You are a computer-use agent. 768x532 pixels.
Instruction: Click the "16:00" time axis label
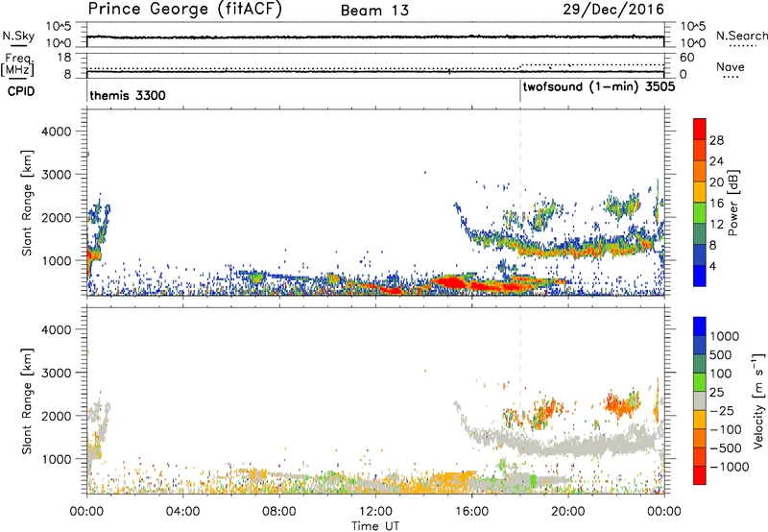471,512
